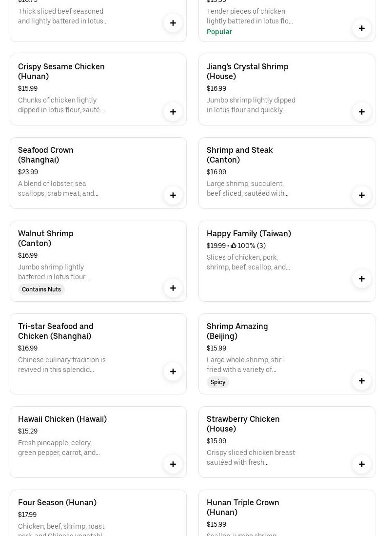Add Crispy Sesame Chicken to cart
This screenshot has height=536, width=392.
tap(173, 112)
